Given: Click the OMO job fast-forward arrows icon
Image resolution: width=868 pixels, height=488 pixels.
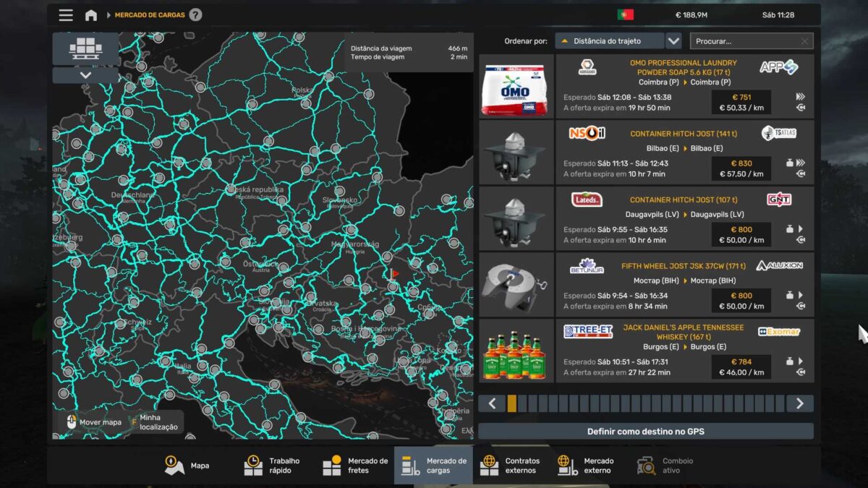Looking at the screenshot, I should pos(800,97).
